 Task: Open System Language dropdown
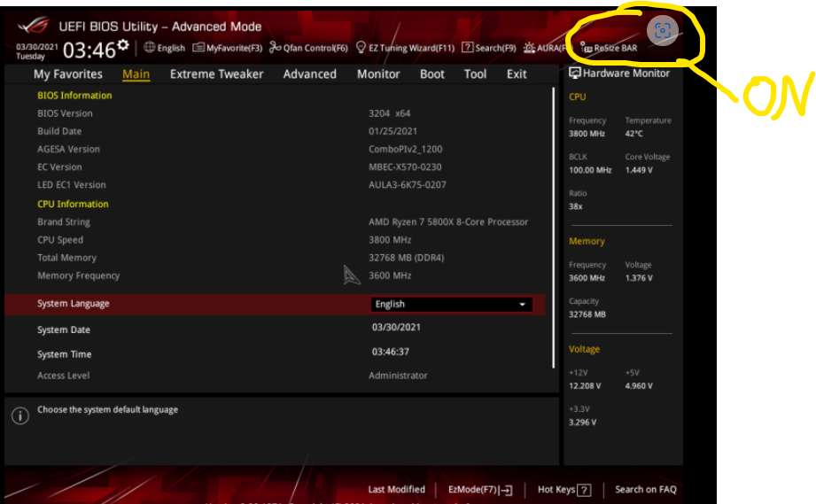[451, 305]
